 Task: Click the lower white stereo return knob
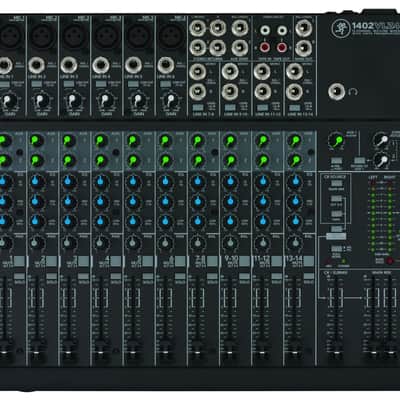[381, 161]
